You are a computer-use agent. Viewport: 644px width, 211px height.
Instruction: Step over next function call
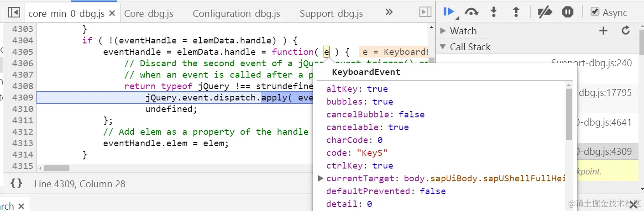point(471,12)
